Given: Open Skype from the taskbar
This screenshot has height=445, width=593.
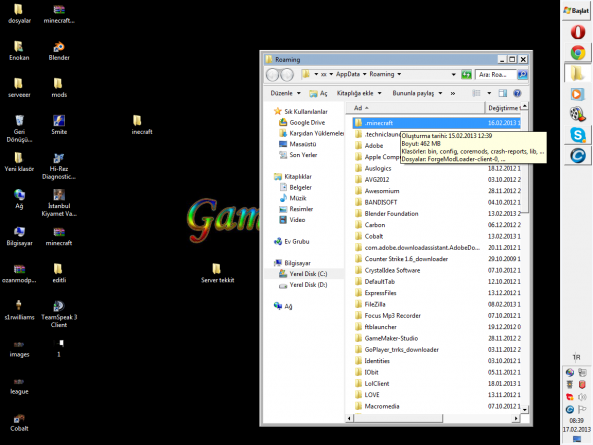Looking at the screenshot, I should (577, 135).
